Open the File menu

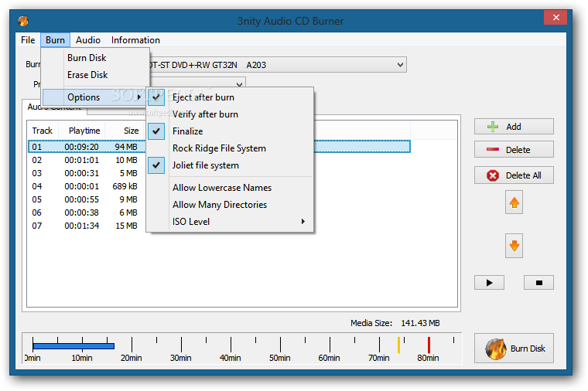[x=28, y=40]
